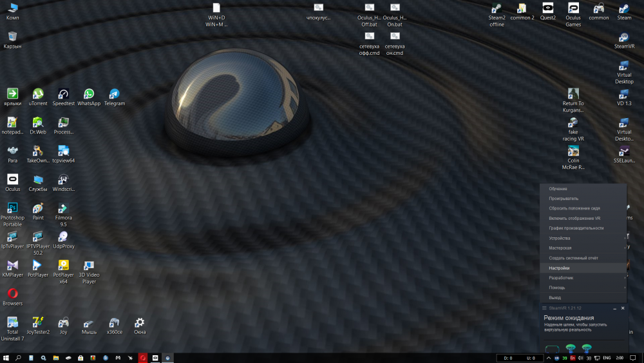Click the Total Uninstall 7 shortcut

(12, 329)
